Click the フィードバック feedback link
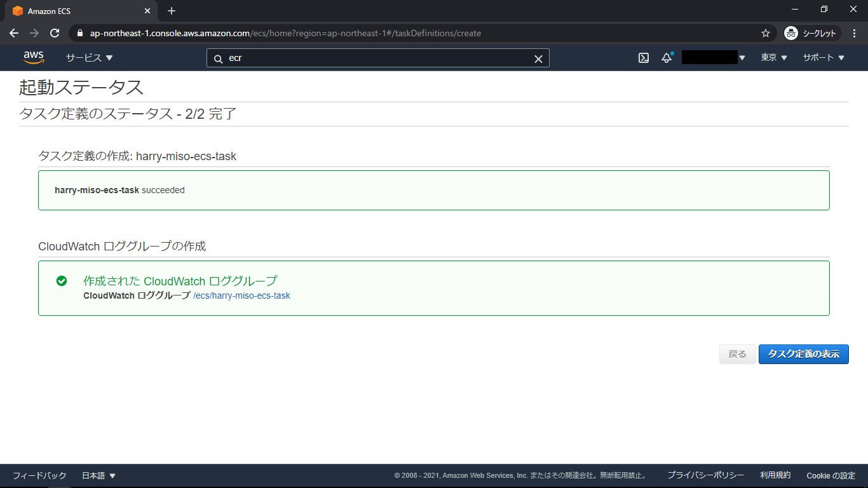The height and width of the screenshot is (488, 868). 39,475
